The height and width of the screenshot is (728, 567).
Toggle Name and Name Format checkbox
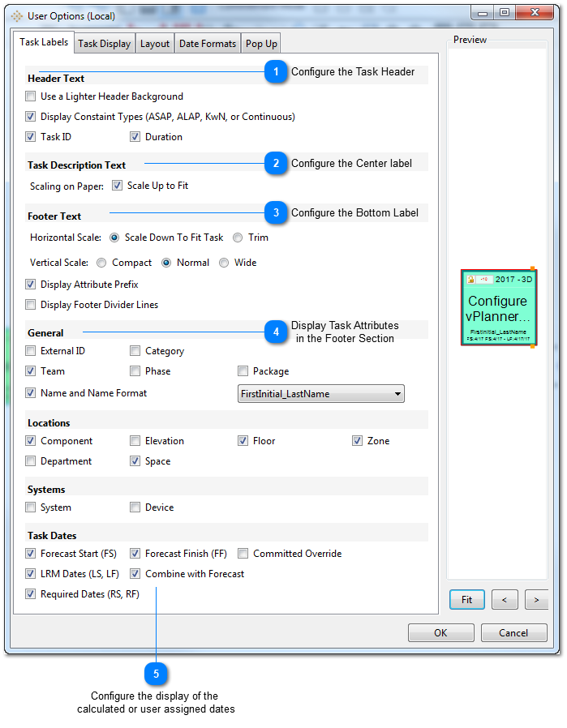click(31, 393)
